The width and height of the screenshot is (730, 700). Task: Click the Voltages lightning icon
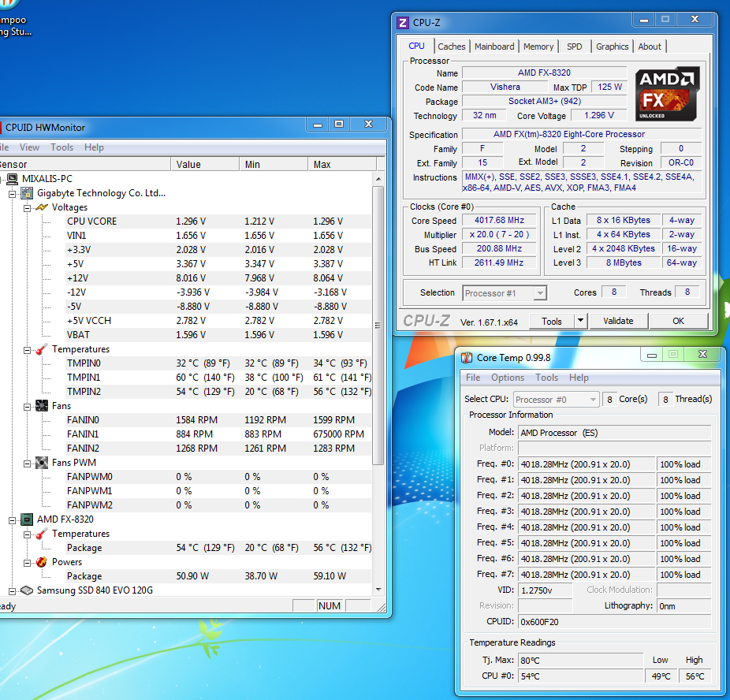42,207
